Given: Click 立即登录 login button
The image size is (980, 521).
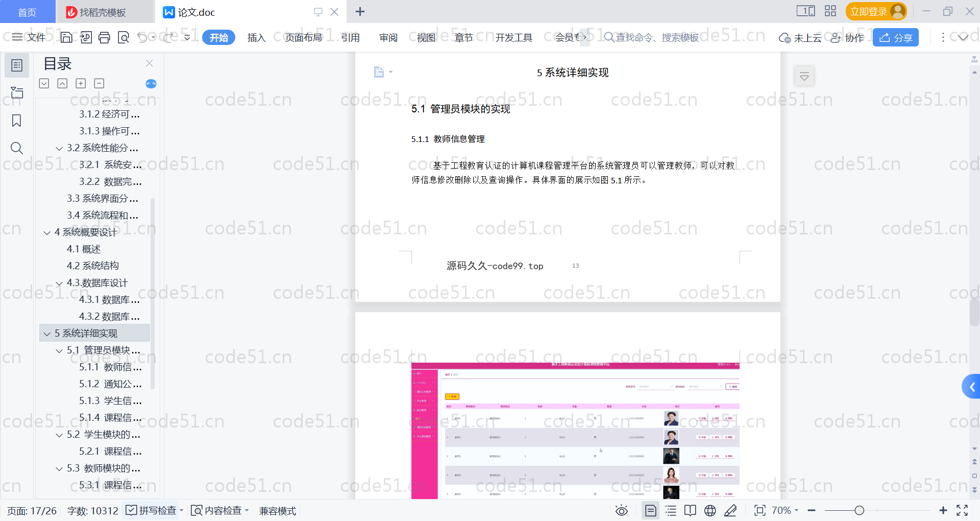Looking at the screenshot, I should (876, 11).
